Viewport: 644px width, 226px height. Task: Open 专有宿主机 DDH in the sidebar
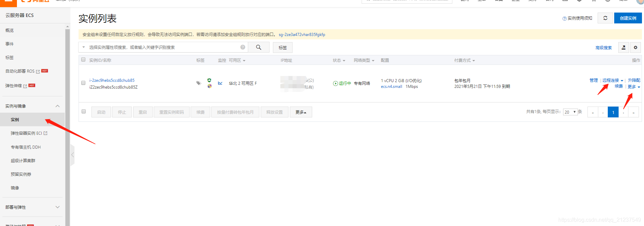click(26, 147)
